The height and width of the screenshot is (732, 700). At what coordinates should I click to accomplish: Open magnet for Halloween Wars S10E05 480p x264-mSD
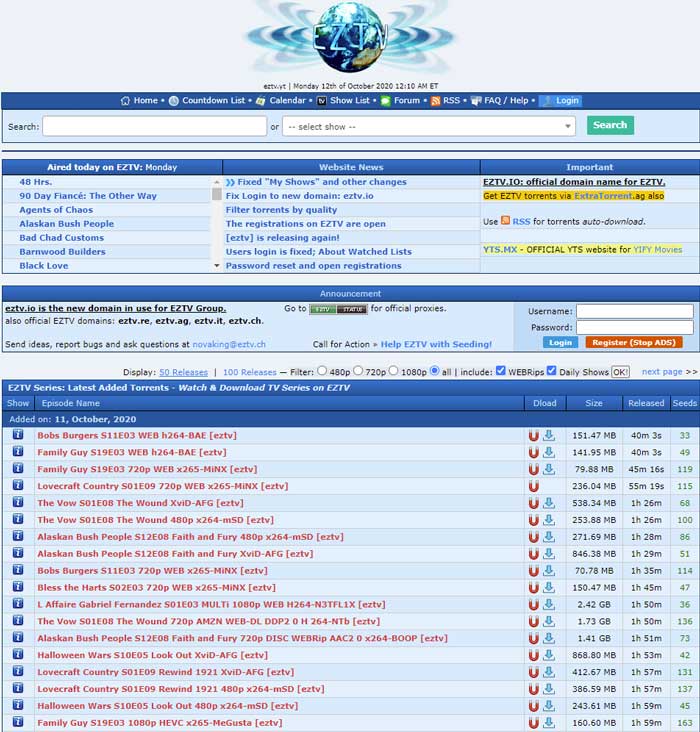(x=533, y=706)
